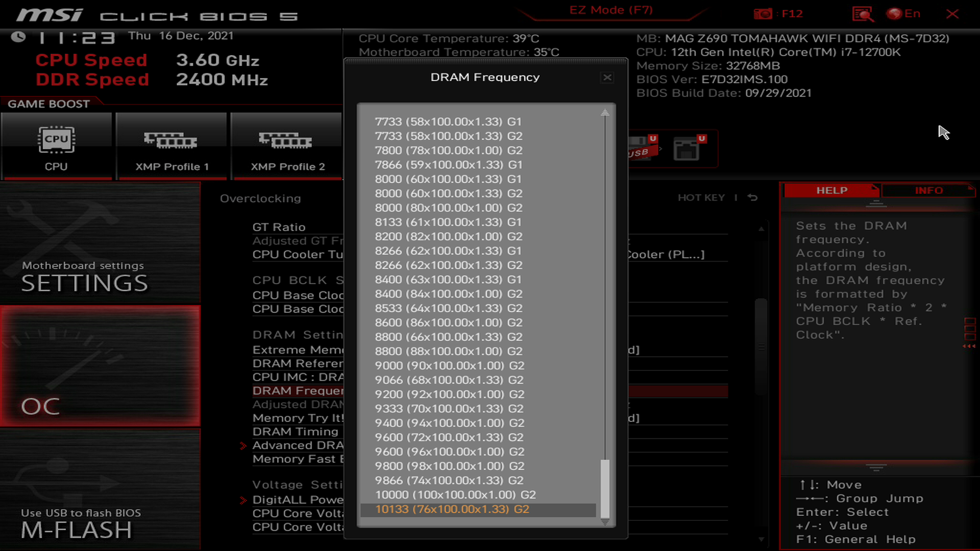Open the OC section
980x551 pixels.
click(100, 366)
